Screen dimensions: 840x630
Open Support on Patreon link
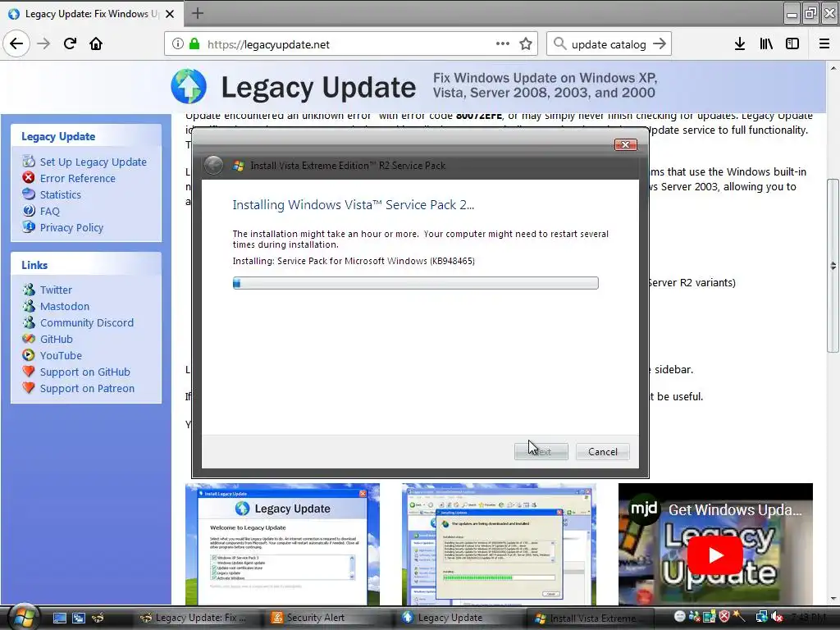point(87,388)
